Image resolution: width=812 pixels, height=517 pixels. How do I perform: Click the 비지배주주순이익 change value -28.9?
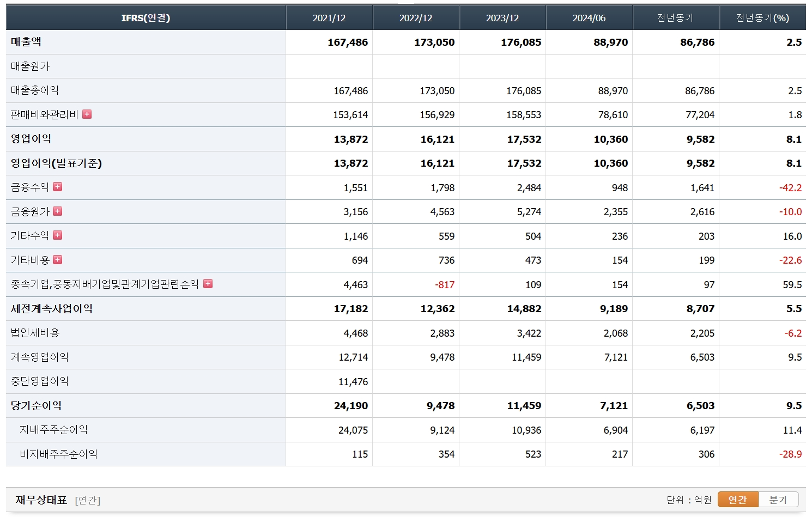coord(791,454)
